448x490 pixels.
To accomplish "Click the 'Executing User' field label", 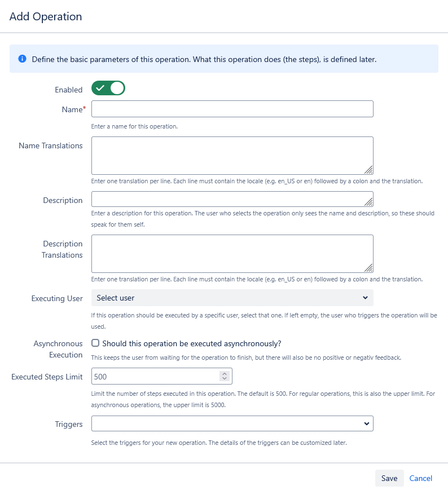I will coord(57,298).
